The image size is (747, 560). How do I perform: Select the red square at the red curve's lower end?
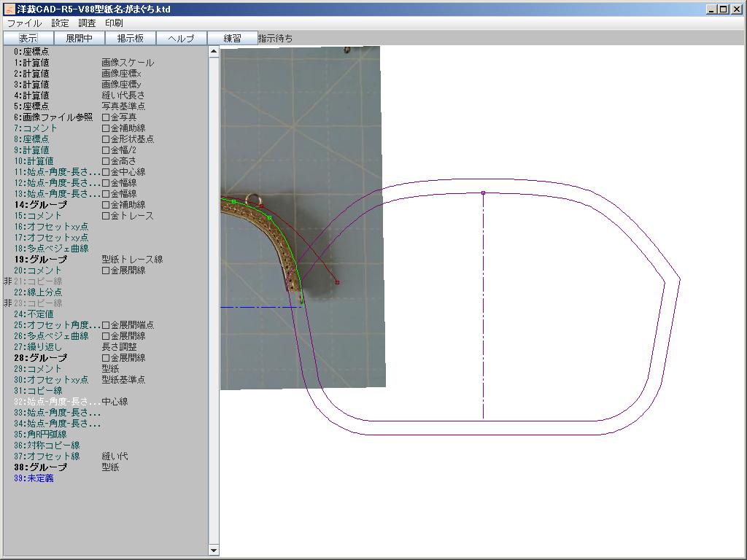337,282
